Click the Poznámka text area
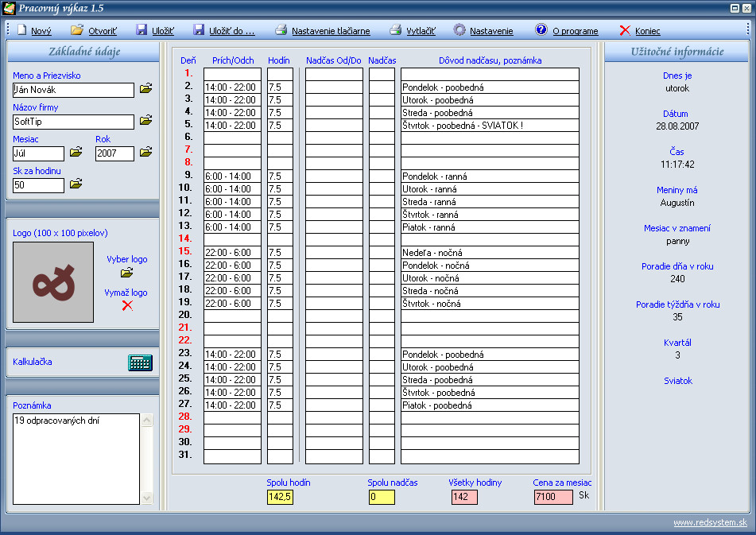 [76, 459]
